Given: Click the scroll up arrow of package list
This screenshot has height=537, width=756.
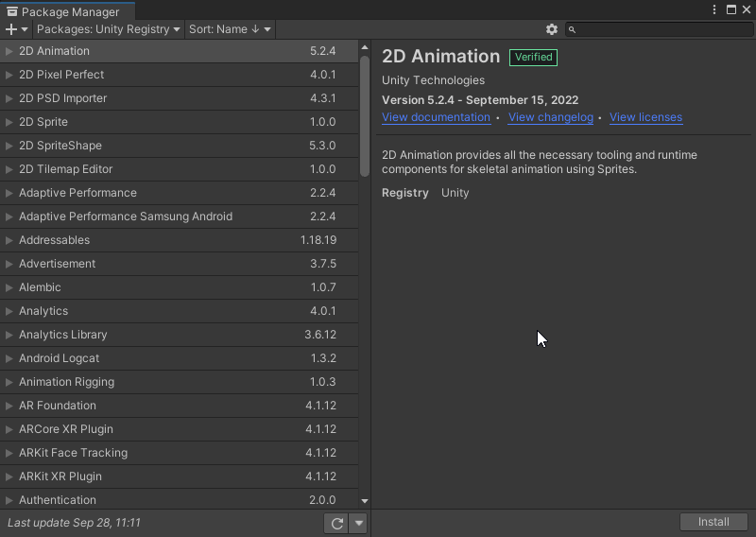Looking at the screenshot, I should point(365,47).
